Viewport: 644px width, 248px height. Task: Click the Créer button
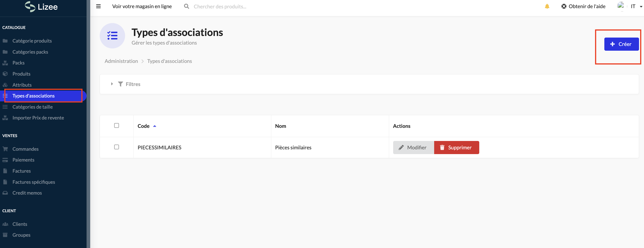(621, 44)
